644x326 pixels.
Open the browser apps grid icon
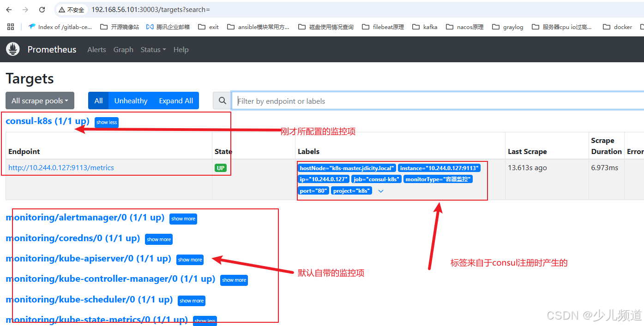tap(11, 27)
